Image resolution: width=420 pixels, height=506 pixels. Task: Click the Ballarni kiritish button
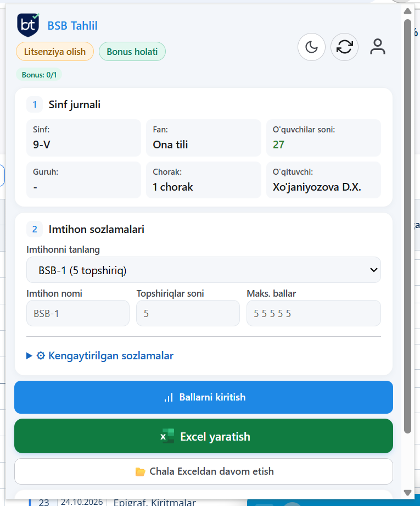[204, 397]
